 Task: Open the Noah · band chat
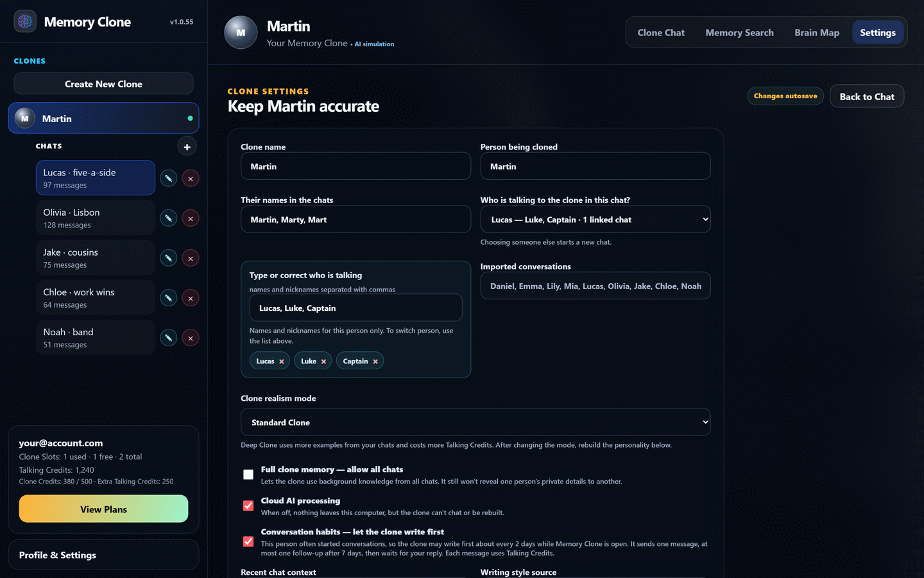[95, 337]
